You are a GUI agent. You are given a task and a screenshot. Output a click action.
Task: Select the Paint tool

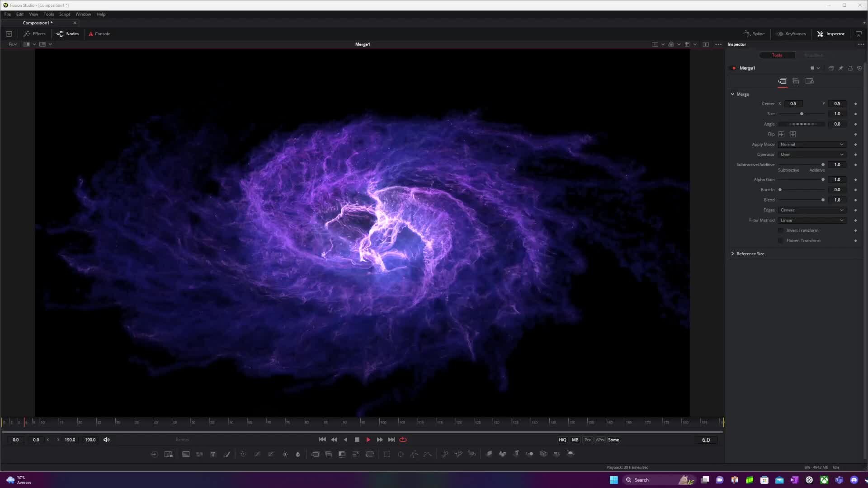tap(227, 454)
